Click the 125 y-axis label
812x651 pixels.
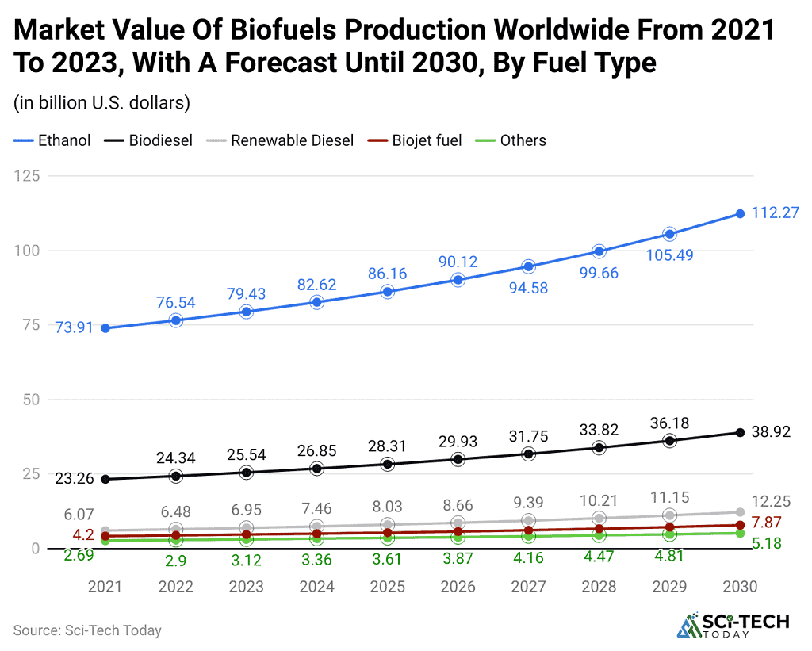point(27,175)
